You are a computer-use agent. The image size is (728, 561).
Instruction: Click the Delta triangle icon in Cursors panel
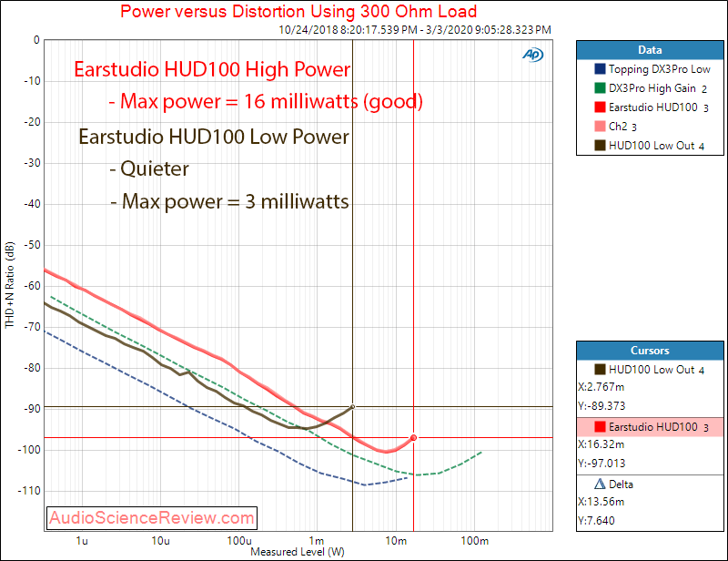click(600, 484)
